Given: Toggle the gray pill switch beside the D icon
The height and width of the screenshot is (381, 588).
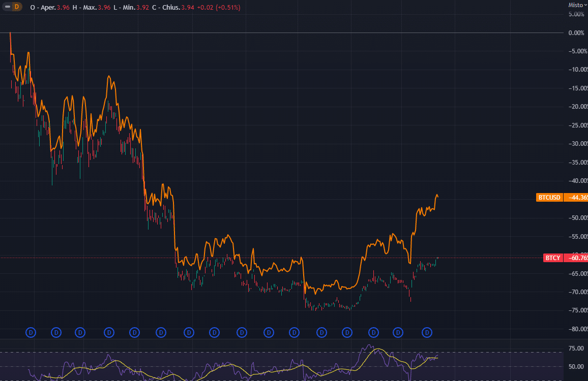Looking at the screenshot, I should pos(7,7).
